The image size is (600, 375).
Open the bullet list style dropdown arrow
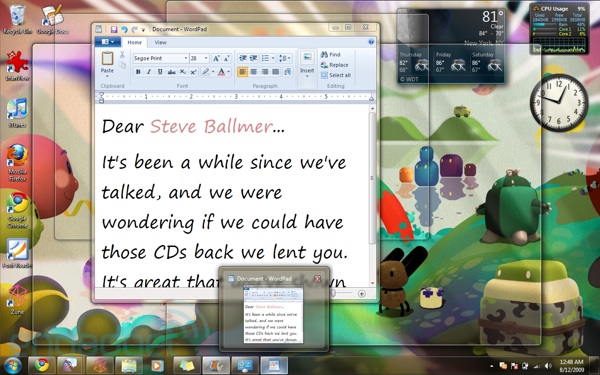click(x=273, y=58)
